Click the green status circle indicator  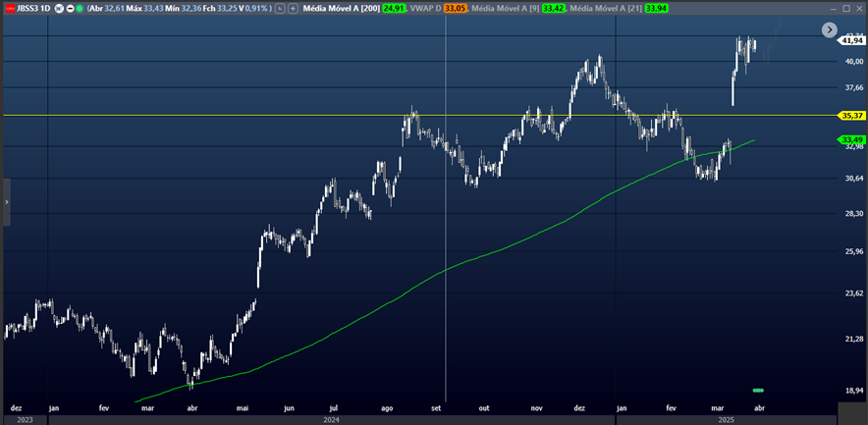(78, 8)
